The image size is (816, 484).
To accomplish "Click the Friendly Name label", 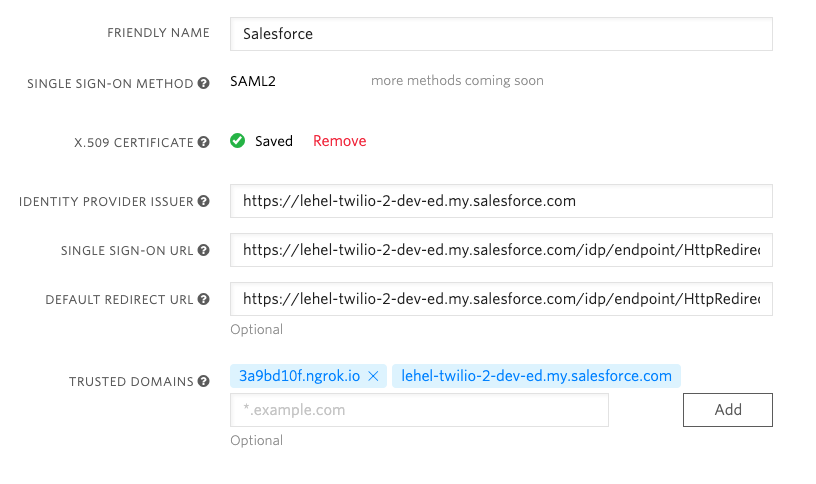I will (x=158, y=33).
